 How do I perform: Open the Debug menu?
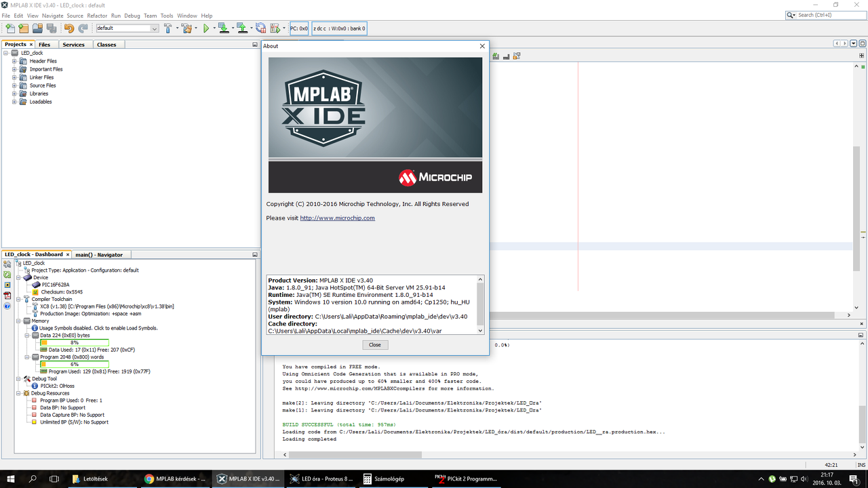click(x=132, y=16)
